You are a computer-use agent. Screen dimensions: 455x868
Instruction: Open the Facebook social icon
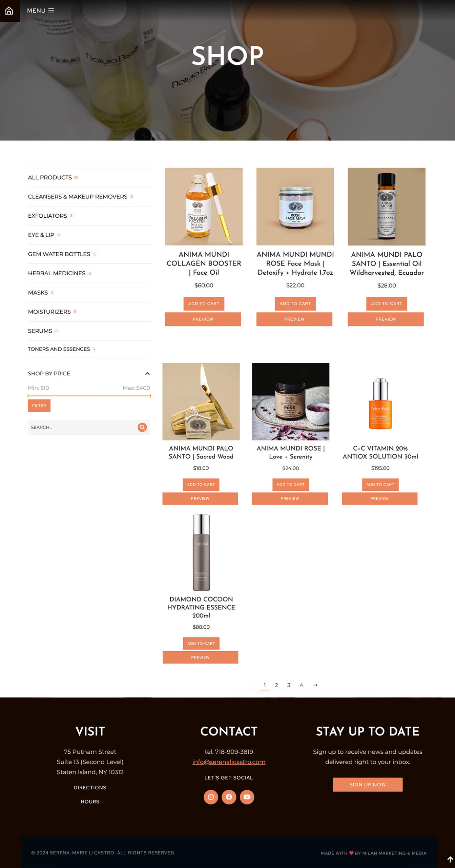[x=229, y=797]
